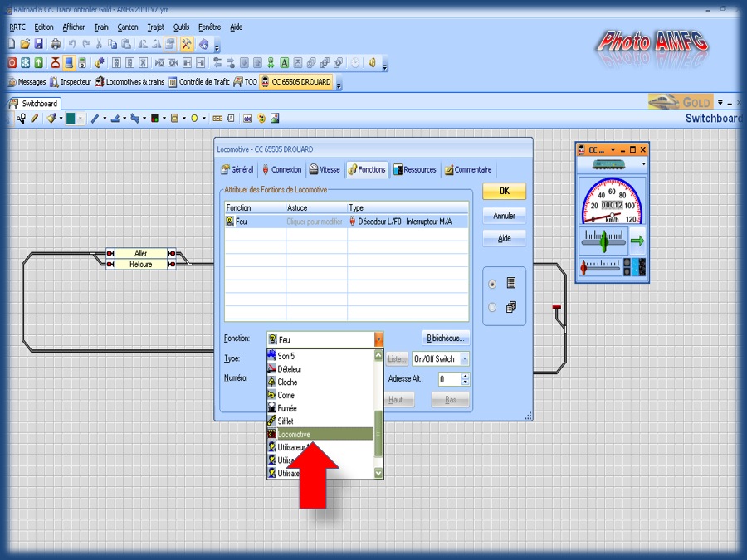Click the OK button in Locomotive dialog
The image size is (747, 560).
pyautogui.click(x=504, y=191)
